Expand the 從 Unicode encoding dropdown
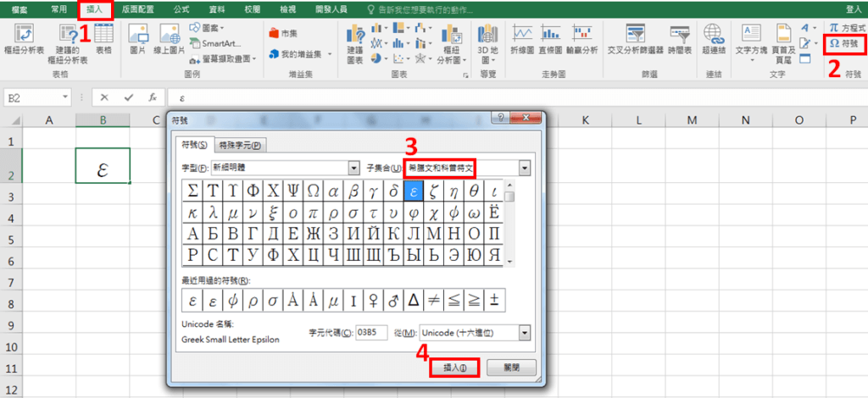This screenshot has height=398, width=868. [525, 333]
